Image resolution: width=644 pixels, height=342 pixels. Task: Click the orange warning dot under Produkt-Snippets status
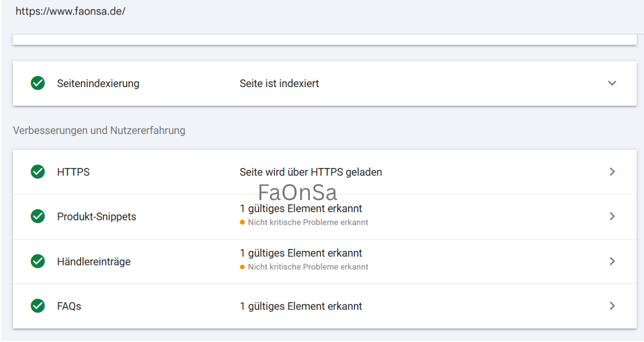[242, 223]
